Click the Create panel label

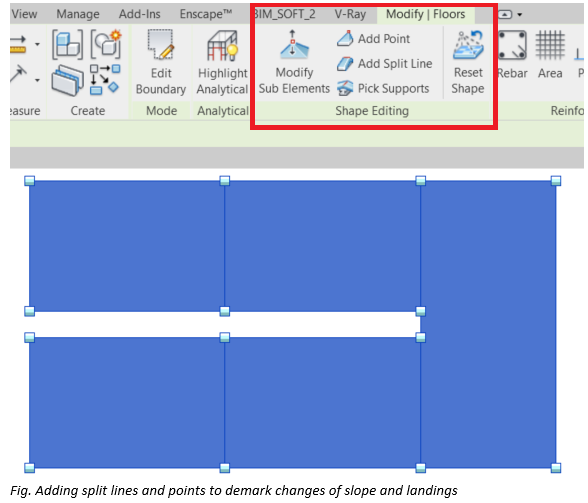(x=88, y=111)
